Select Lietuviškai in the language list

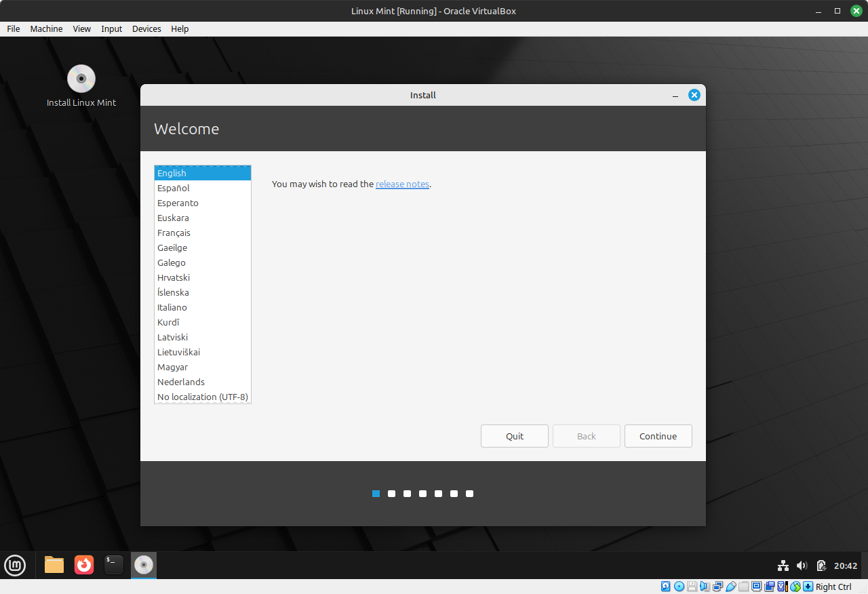pyautogui.click(x=203, y=352)
